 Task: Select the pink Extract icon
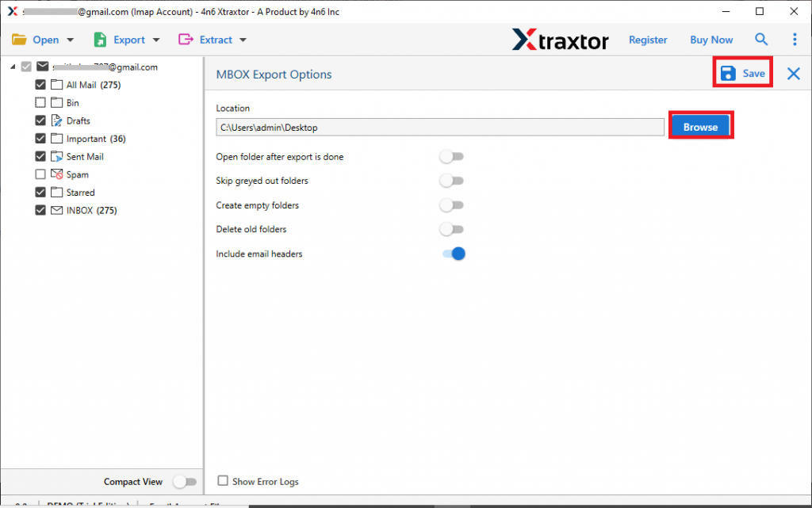pyautogui.click(x=185, y=39)
